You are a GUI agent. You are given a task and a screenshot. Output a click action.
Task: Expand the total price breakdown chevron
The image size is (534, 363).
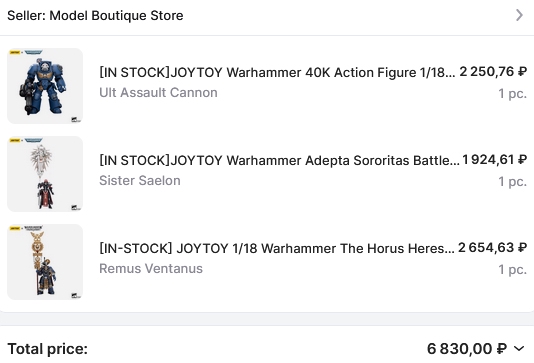coord(519,348)
